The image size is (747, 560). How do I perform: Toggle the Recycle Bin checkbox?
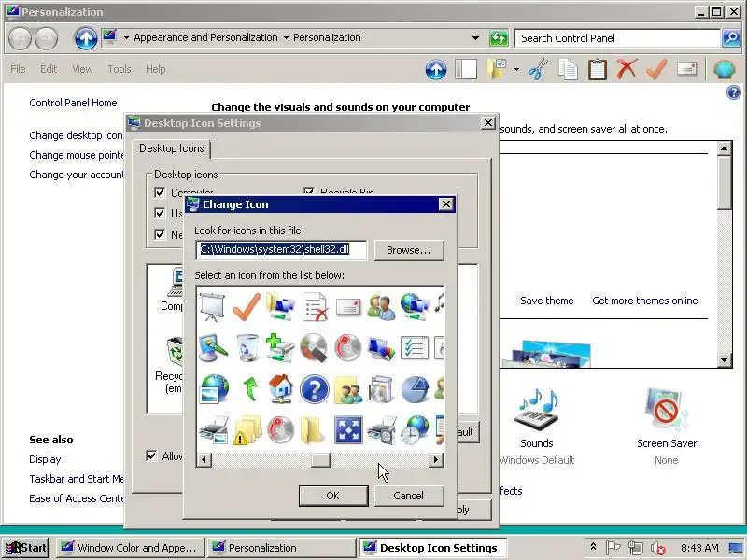pos(309,191)
